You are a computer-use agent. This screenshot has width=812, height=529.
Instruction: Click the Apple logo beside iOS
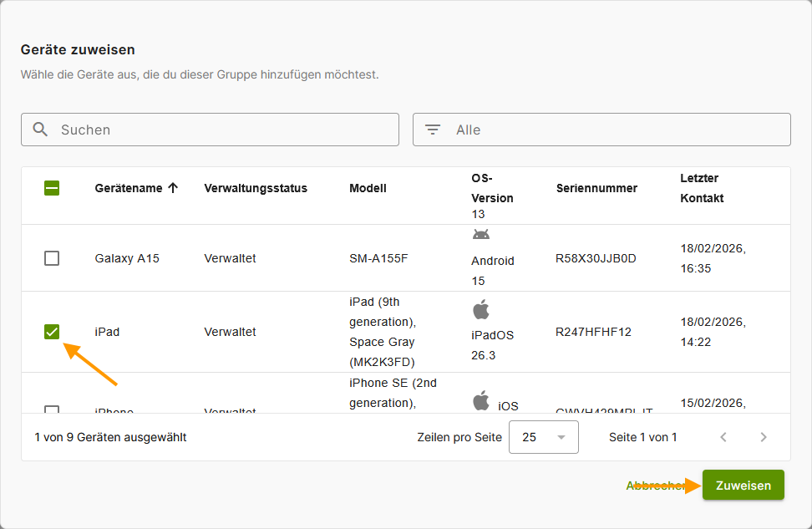pyautogui.click(x=481, y=401)
